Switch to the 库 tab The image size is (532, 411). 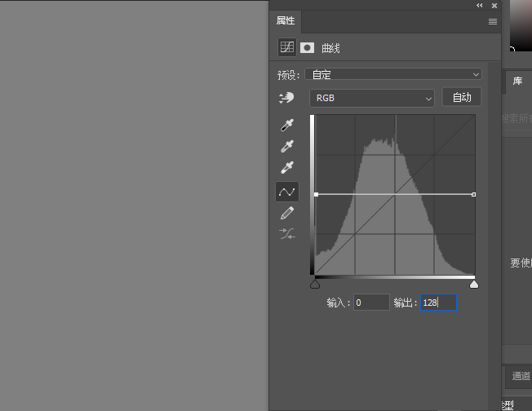click(x=518, y=81)
